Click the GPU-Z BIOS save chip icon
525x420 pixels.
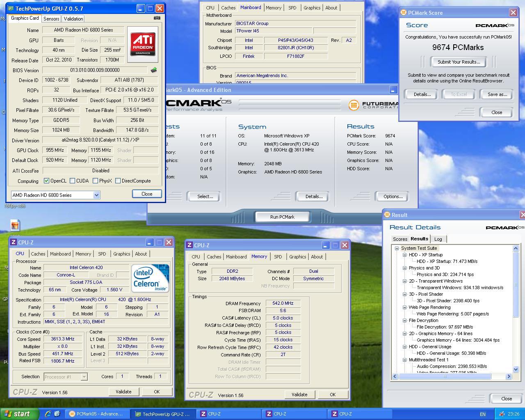[x=154, y=70]
